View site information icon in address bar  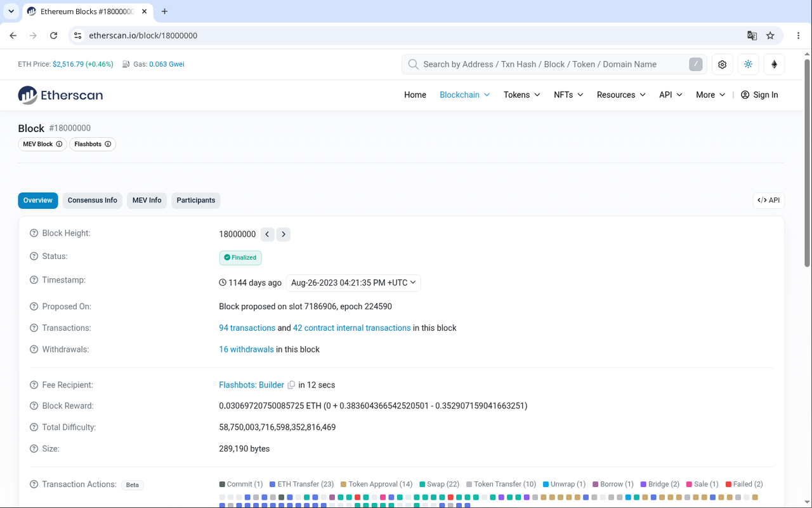(78, 36)
